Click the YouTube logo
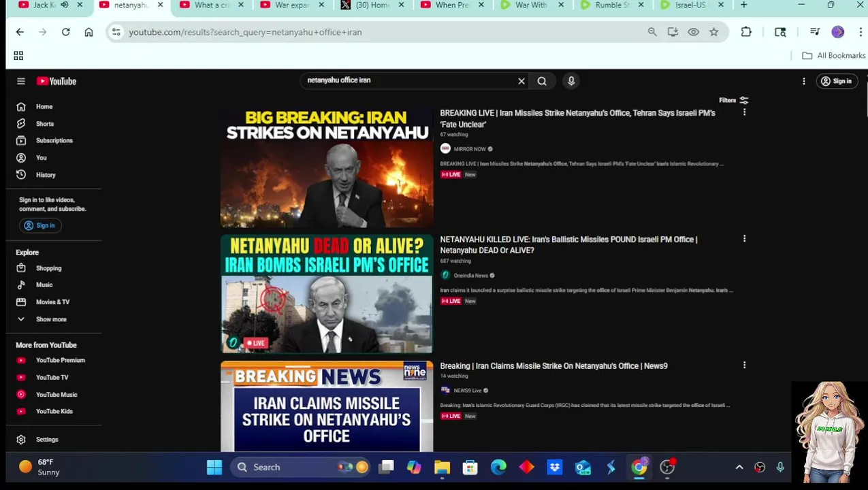Viewport: 868px width, 490px height. click(x=57, y=81)
